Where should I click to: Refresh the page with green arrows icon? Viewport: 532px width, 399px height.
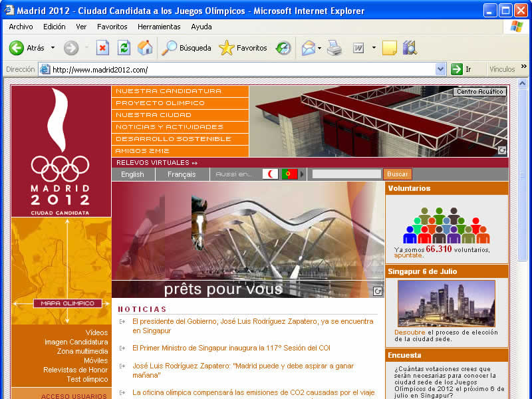[124, 48]
